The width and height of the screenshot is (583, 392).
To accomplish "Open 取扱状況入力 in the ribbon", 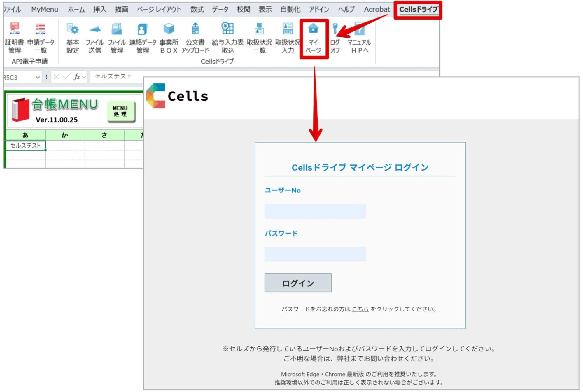I will point(288,38).
